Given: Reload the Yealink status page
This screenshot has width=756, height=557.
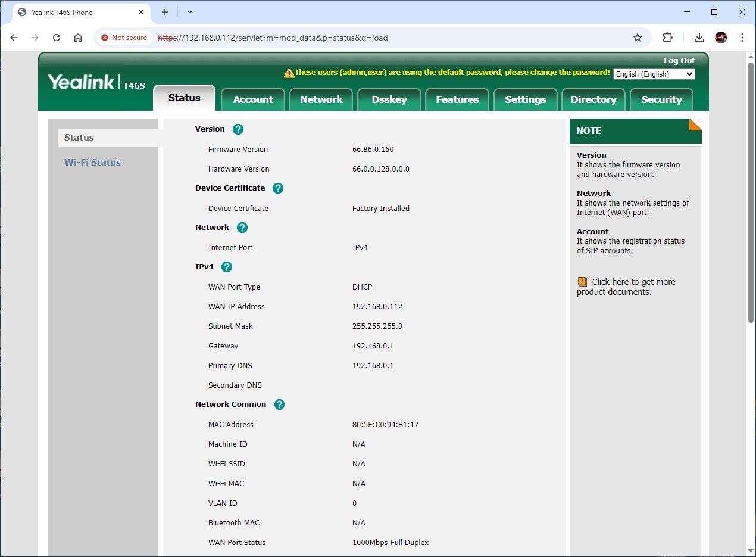Looking at the screenshot, I should point(57,38).
